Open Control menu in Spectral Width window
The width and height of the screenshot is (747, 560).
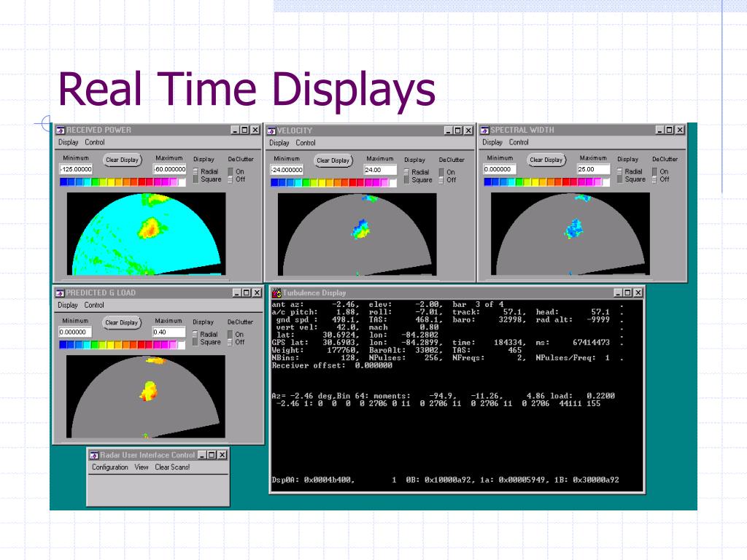(x=519, y=142)
